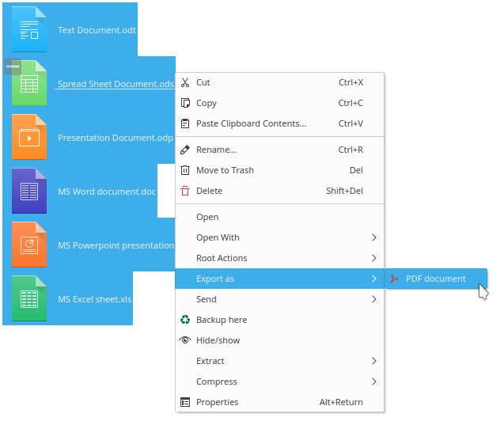Click the Text Document.odt file icon
The width and height of the screenshot is (504, 425).
click(x=29, y=29)
